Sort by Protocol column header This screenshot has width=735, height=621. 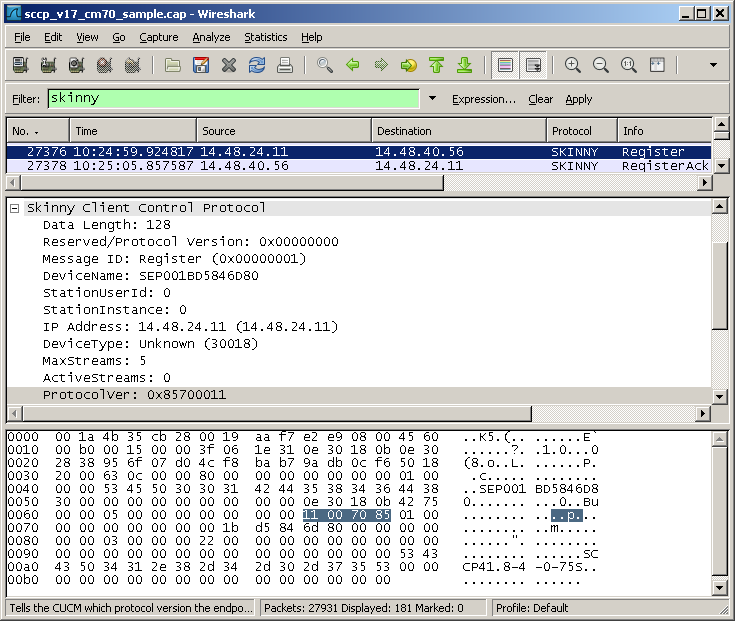[x=582, y=131]
